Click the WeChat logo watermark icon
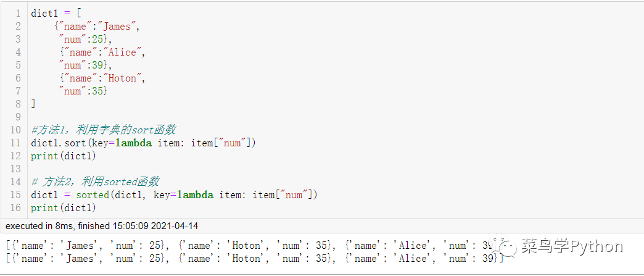 click(x=508, y=247)
